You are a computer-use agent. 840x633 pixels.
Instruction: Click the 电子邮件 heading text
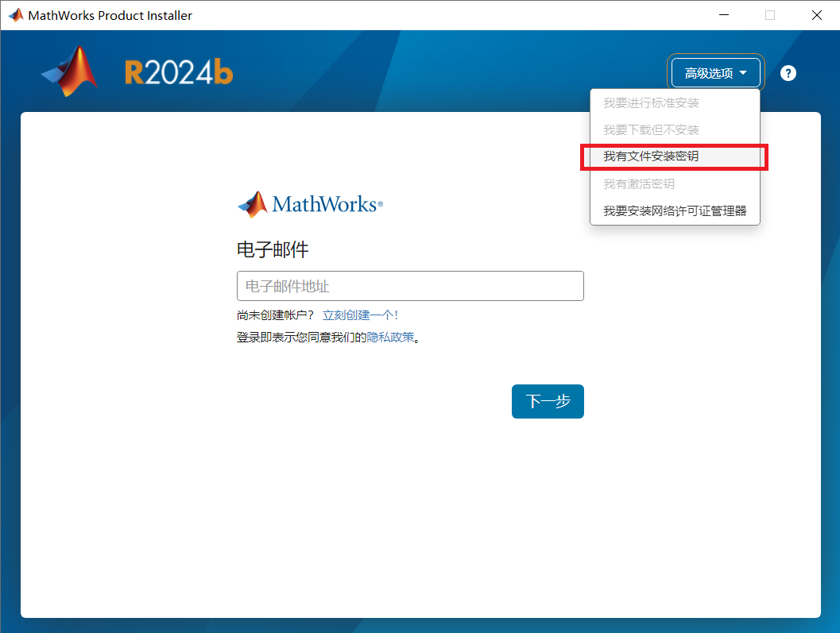point(273,249)
